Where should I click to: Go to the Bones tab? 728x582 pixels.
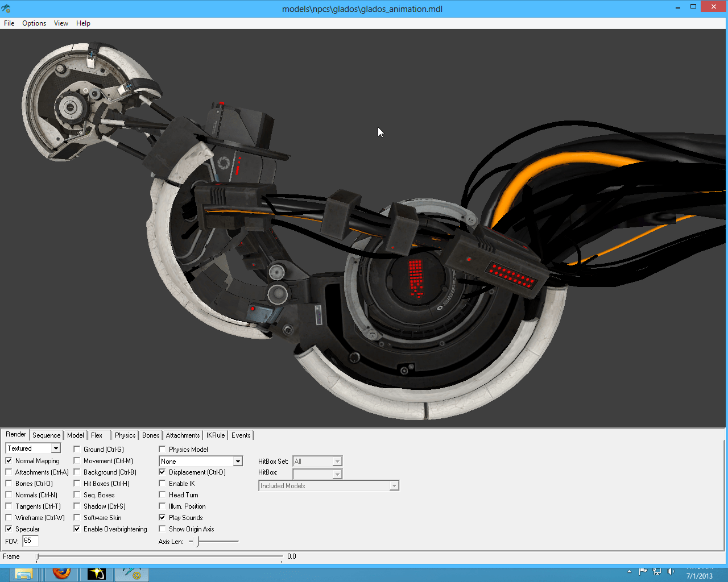click(x=151, y=435)
